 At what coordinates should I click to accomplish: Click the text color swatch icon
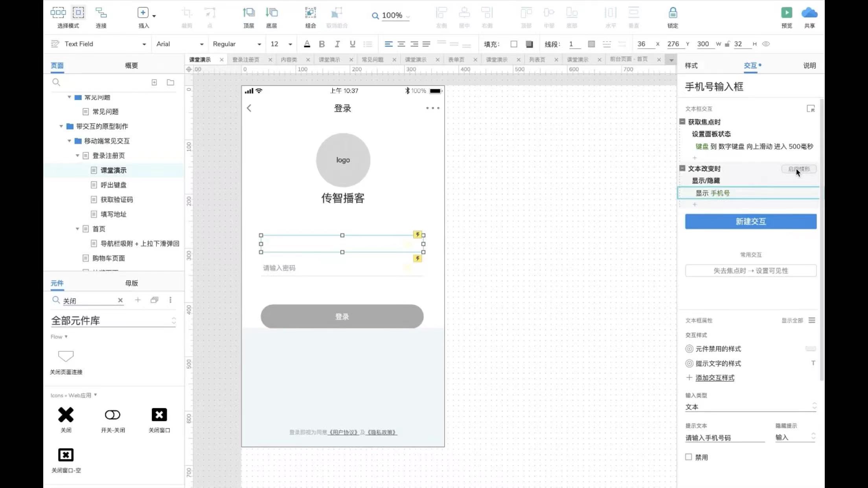[x=307, y=44]
